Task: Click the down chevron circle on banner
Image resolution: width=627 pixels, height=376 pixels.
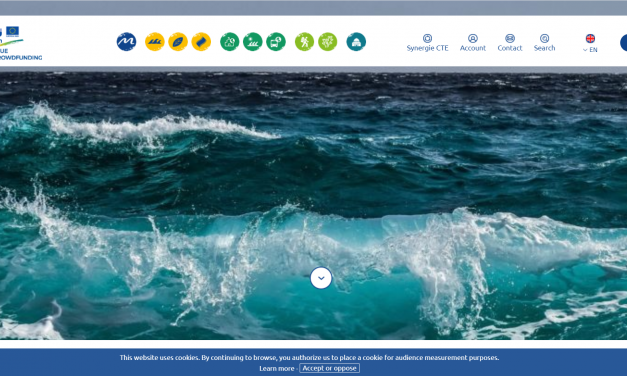Action: [x=321, y=278]
